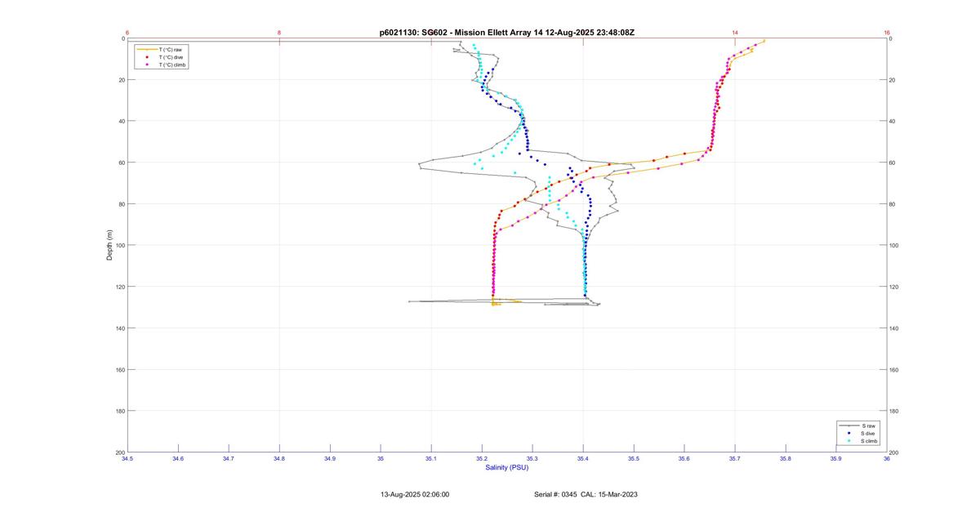The image size is (980, 508).
Task: Click the plot title p6021130: SG602 Mission Ellett Array
Action: [507, 33]
